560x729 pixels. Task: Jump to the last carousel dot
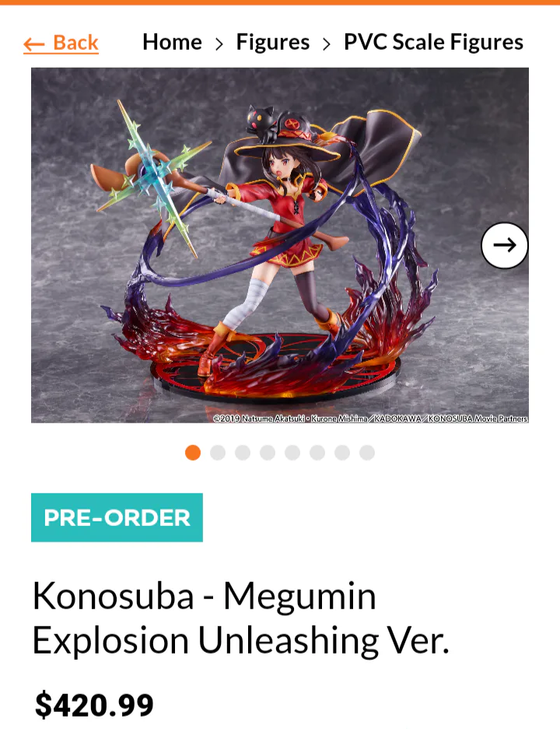[367, 452]
